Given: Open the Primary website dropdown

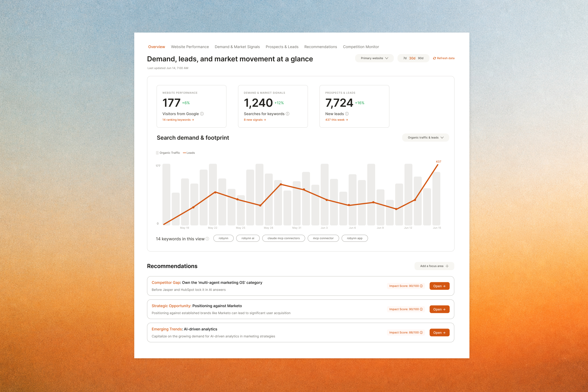Looking at the screenshot, I should click(x=374, y=58).
